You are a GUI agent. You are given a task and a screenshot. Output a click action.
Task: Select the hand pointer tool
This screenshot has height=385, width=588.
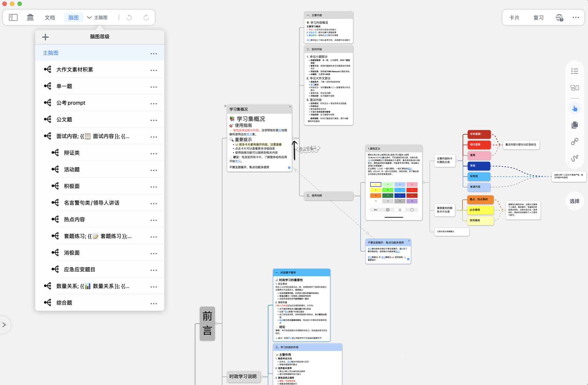tap(575, 108)
